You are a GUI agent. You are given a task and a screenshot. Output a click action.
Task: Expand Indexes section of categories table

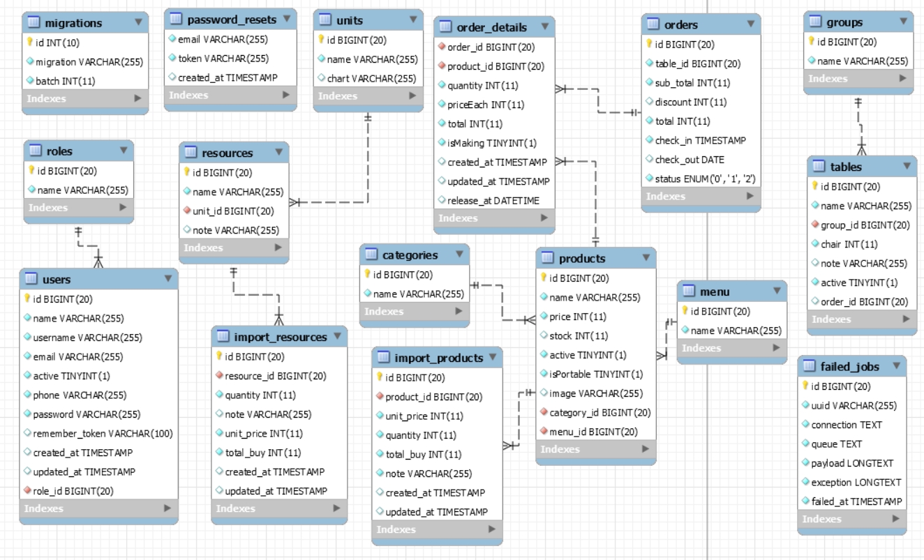pyautogui.click(x=459, y=311)
